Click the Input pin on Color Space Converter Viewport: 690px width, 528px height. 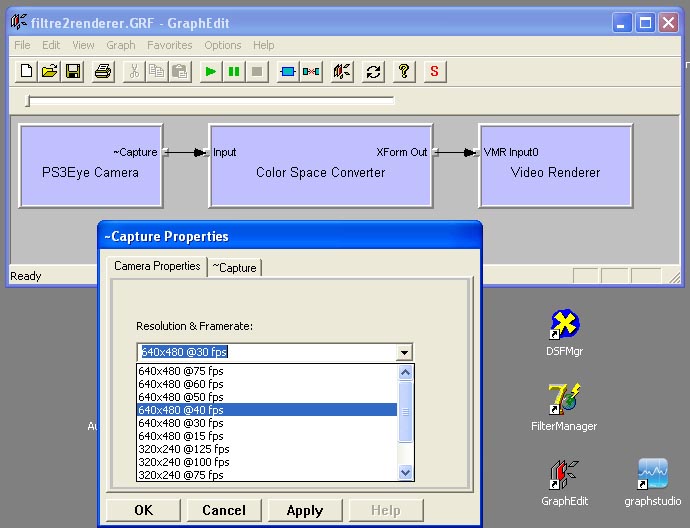click(207, 152)
